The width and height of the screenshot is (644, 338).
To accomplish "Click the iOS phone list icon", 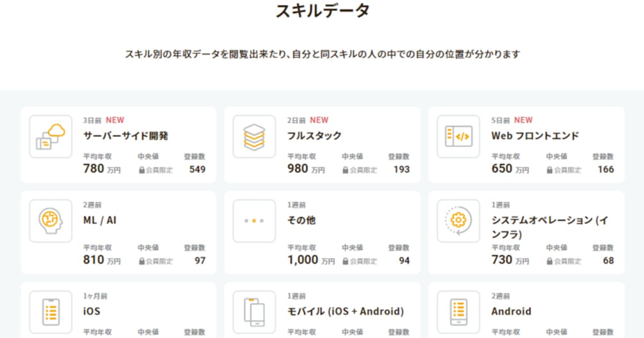I will click(x=50, y=312).
